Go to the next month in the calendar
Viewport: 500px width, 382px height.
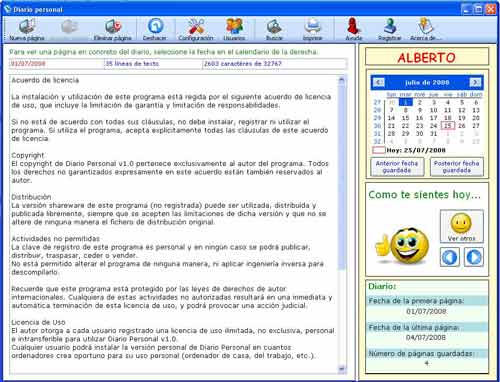click(475, 82)
